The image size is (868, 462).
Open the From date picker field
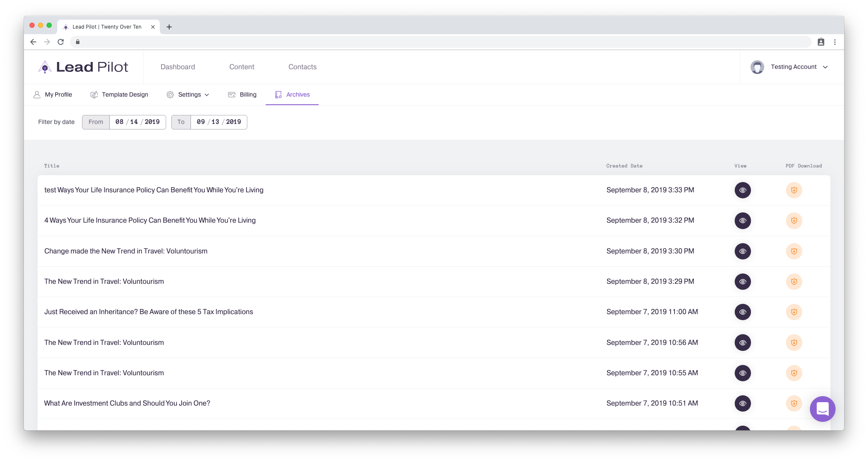tap(137, 122)
